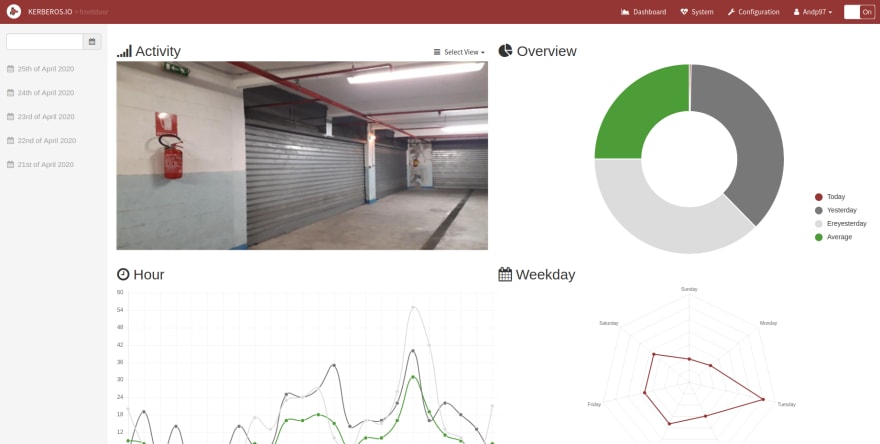Click the clock icon beside Hour
Image resolution: width=880 pixels, height=444 pixels.
point(123,274)
